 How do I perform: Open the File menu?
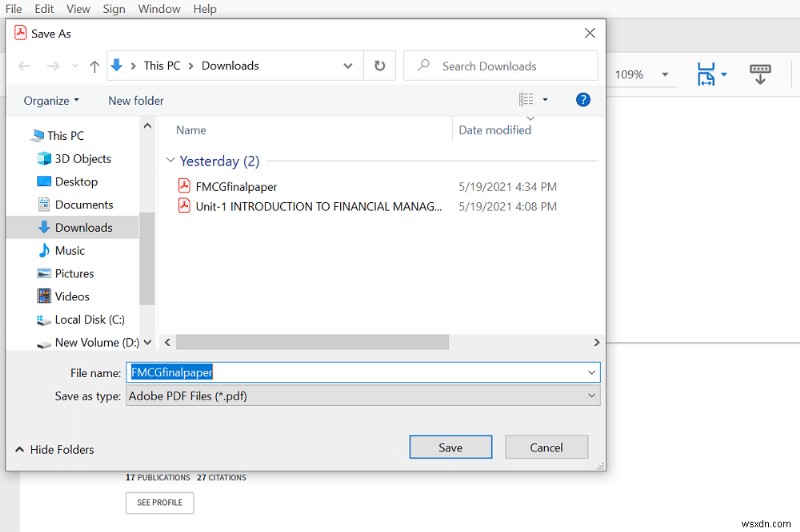[13, 9]
